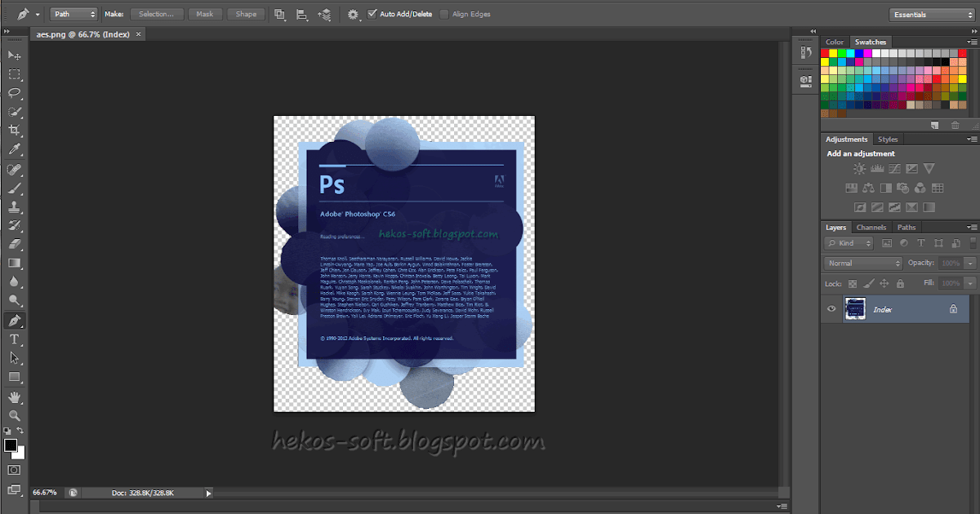Select the Horizontal Type tool
The height and width of the screenshot is (514, 980).
[x=15, y=339]
